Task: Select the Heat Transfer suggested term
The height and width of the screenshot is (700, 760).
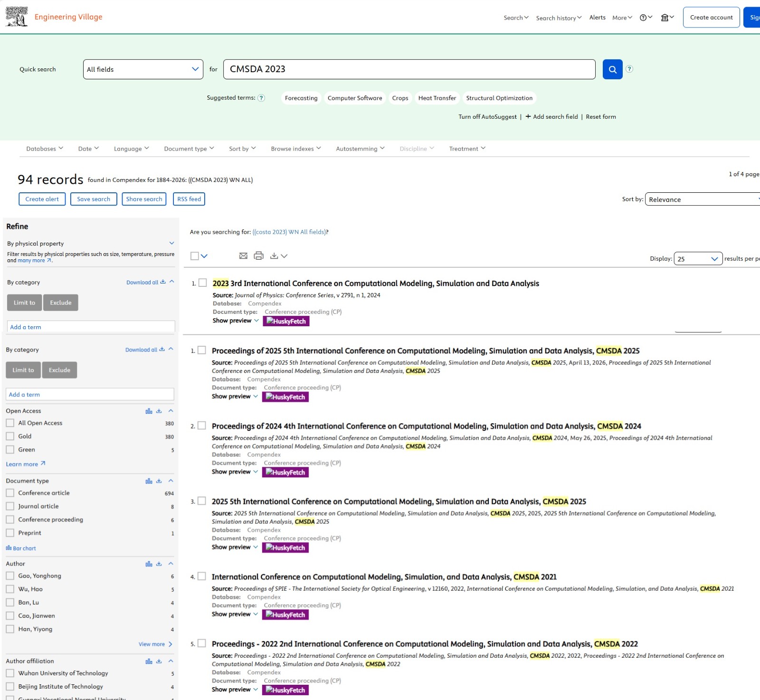Action: (x=437, y=98)
